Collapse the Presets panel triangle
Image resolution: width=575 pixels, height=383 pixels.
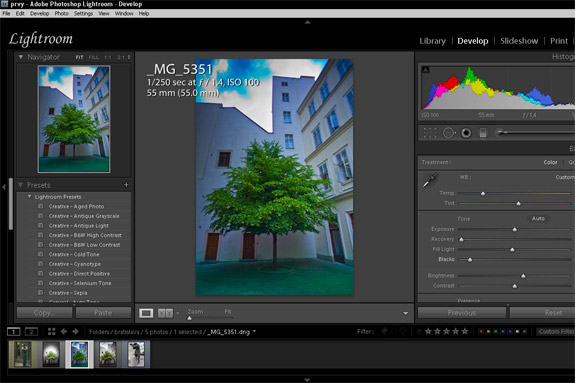tap(21, 185)
